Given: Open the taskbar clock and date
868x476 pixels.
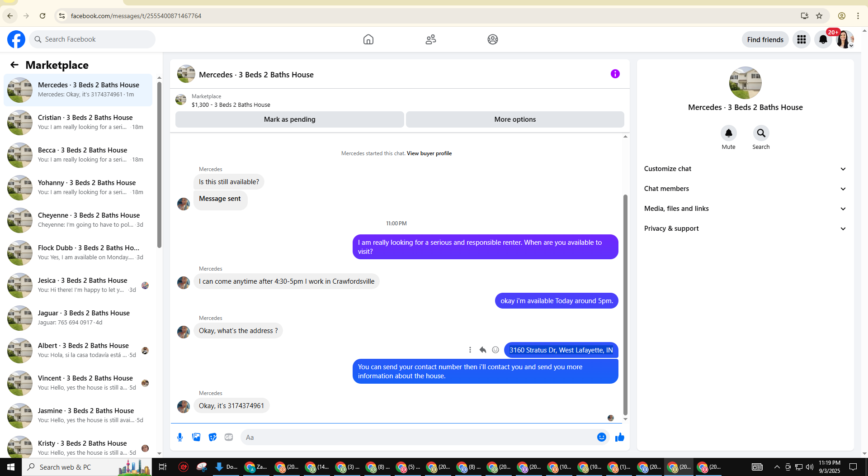Looking at the screenshot, I should point(829,467).
